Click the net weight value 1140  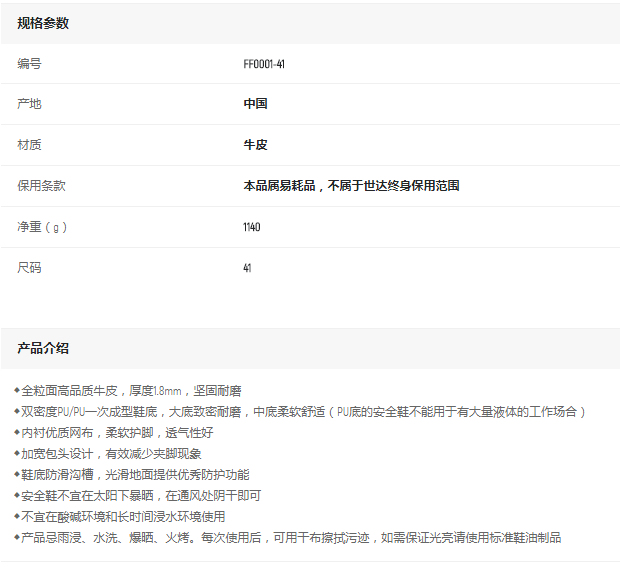[x=252, y=227]
